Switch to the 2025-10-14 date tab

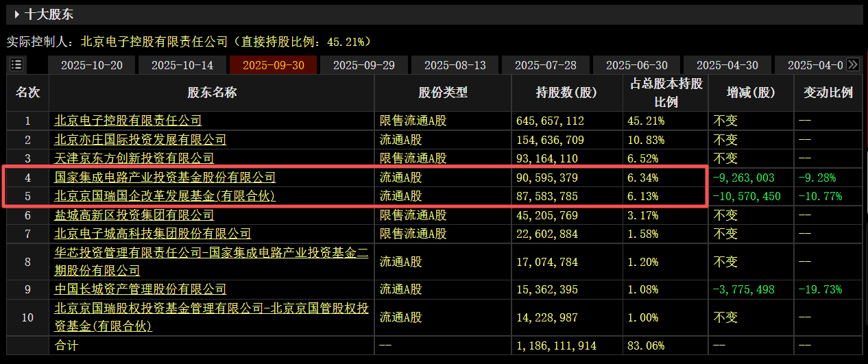(x=182, y=65)
